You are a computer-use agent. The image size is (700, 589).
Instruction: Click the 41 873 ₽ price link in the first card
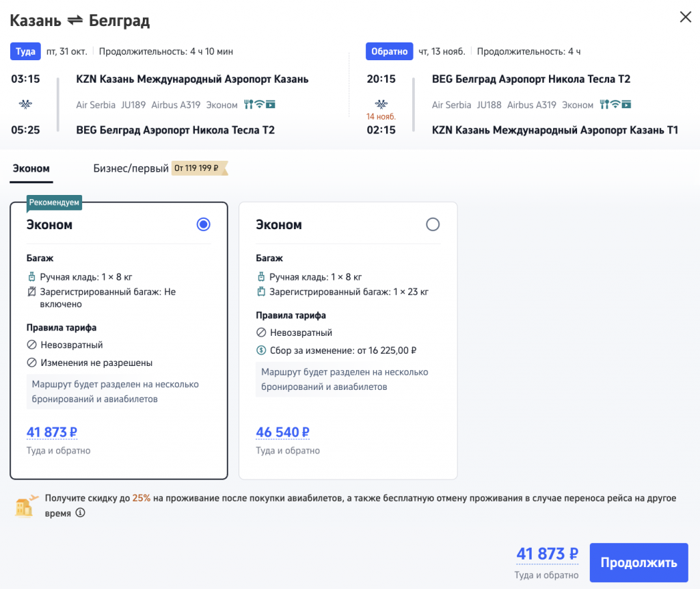tap(52, 432)
